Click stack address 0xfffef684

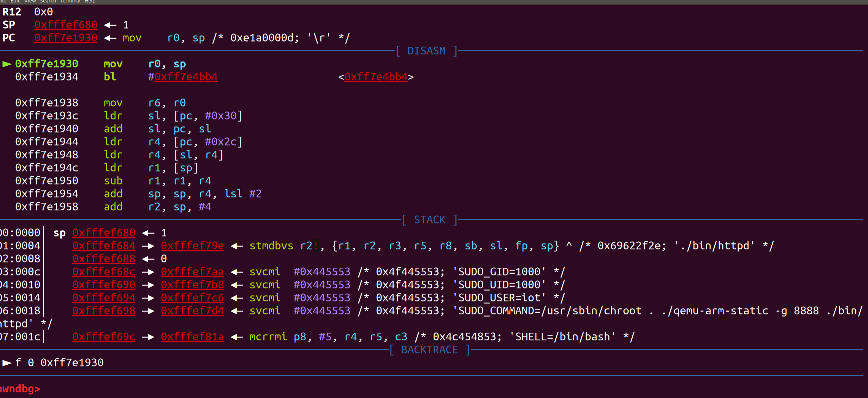(104, 246)
